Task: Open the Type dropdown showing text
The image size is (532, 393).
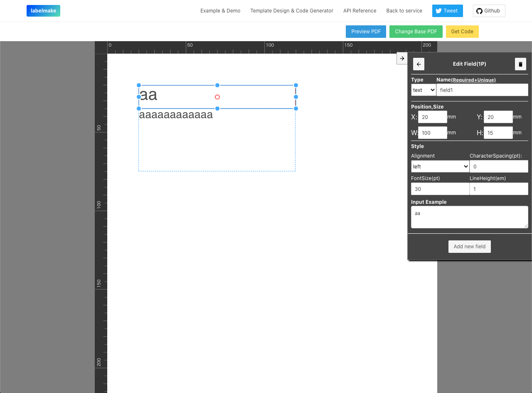Action: 423,89
